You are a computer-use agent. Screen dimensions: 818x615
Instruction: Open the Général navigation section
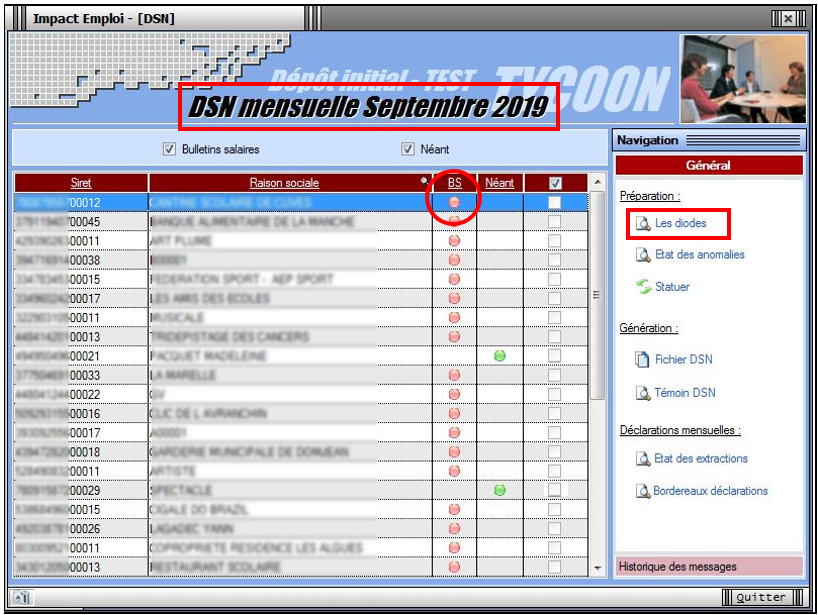click(x=708, y=165)
